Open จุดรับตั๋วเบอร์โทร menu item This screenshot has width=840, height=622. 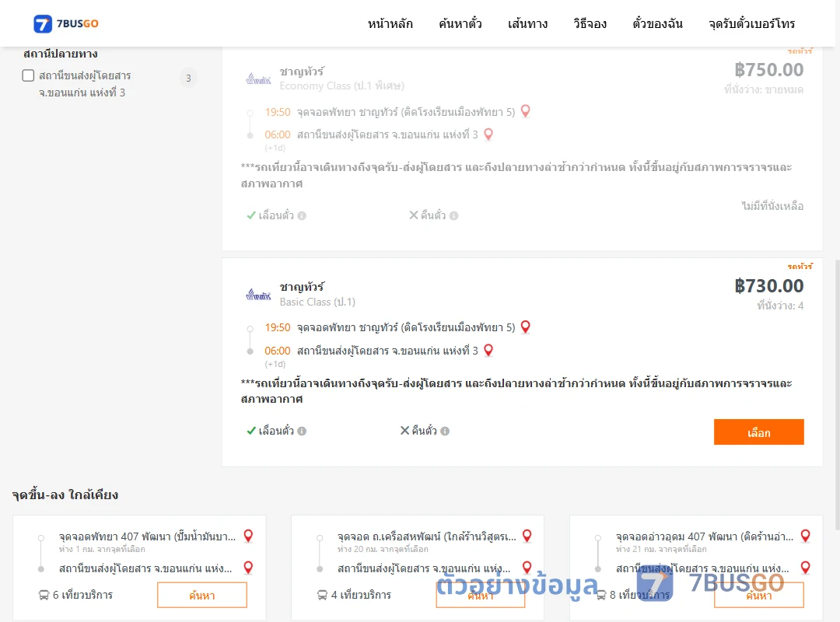tap(751, 23)
